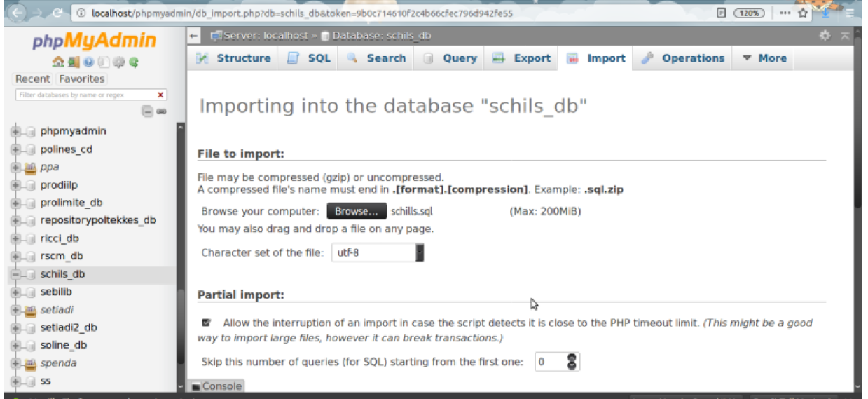
Task: Click the skip queries number stepper
Action: (x=572, y=362)
